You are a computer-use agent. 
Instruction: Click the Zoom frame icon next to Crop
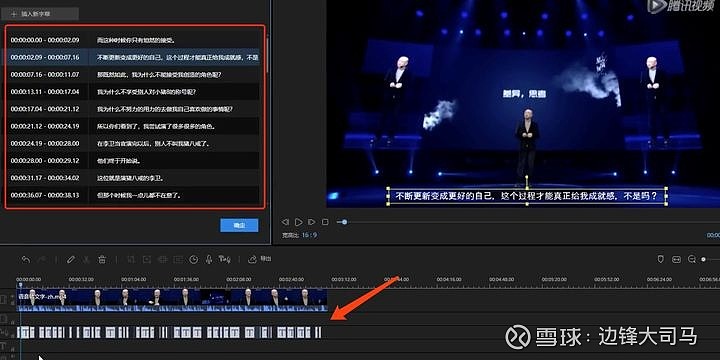[146, 259]
